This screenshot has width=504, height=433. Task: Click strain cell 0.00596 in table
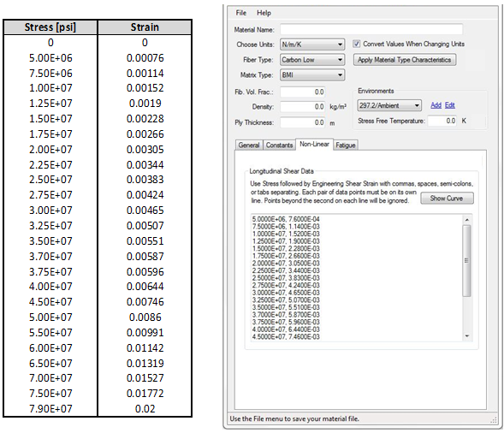click(145, 272)
